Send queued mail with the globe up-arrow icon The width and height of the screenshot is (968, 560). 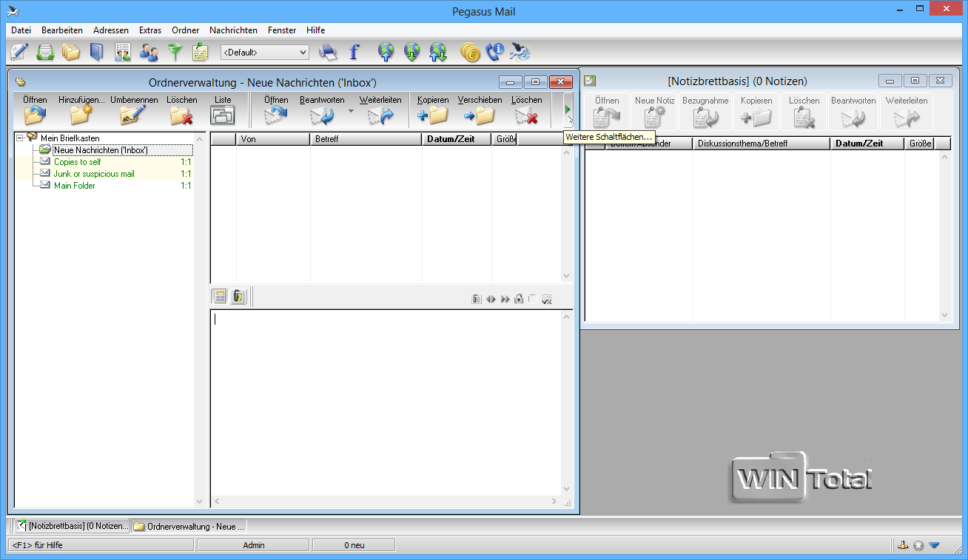(x=386, y=52)
